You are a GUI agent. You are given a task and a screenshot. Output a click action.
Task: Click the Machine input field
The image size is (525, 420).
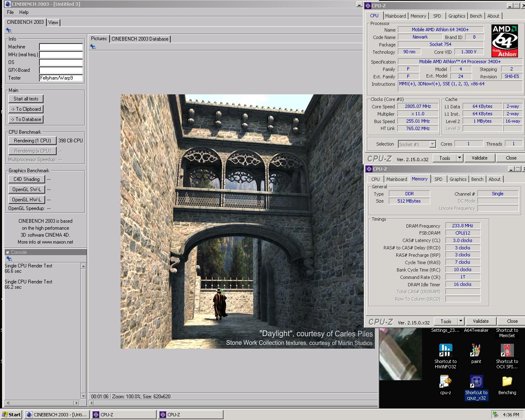(x=61, y=47)
